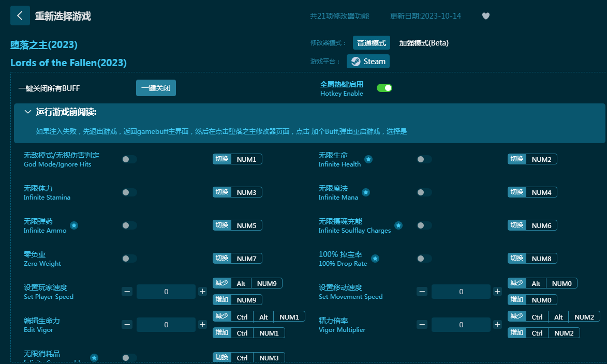
Task: Click star icon next to 无限消耗品
Action: point(94,358)
